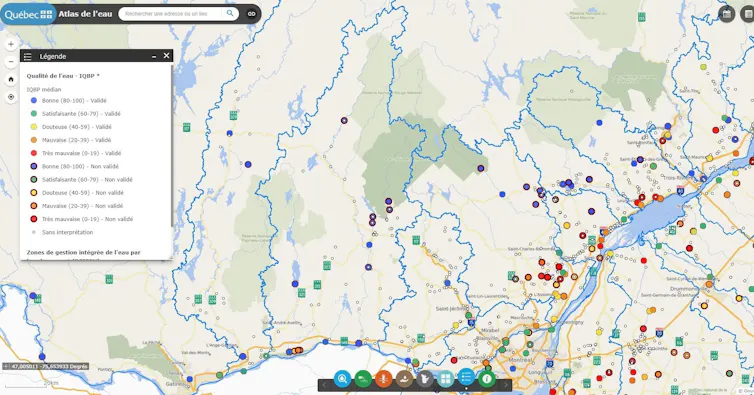Click the blue Bonne (80-100) Validé swatch
The height and width of the screenshot is (395, 754).
[34, 101]
